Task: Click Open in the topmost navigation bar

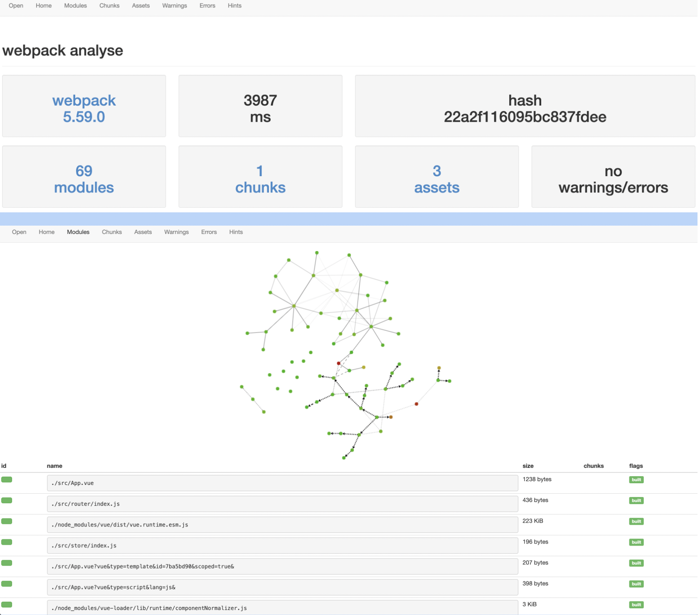Action: coord(16,6)
